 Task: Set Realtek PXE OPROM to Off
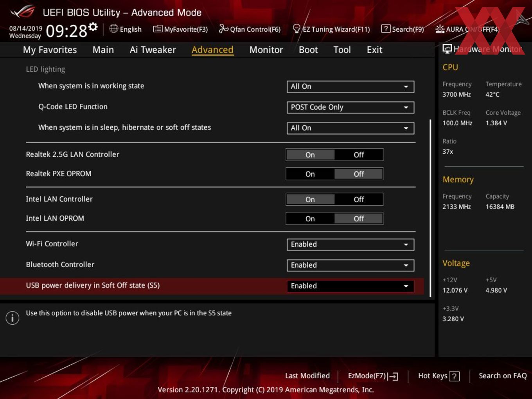pos(359,174)
